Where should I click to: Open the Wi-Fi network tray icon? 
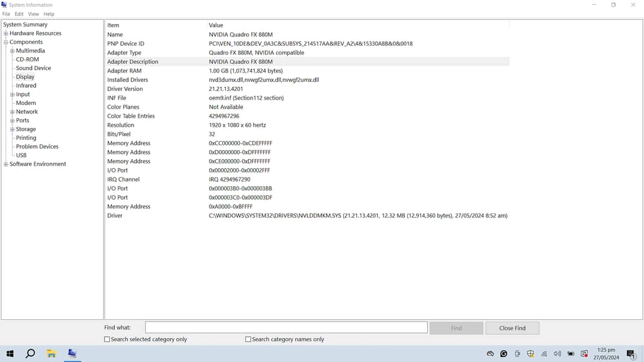(x=544, y=354)
